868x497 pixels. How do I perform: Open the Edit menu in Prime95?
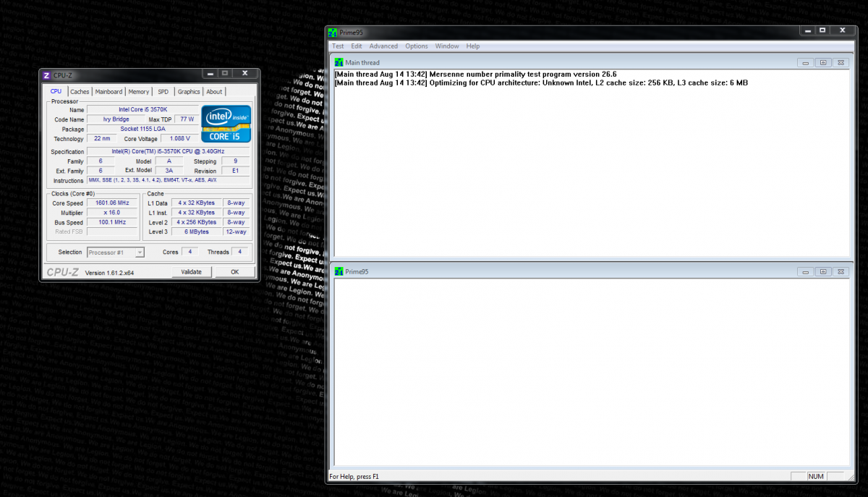[x=357, y=46]
